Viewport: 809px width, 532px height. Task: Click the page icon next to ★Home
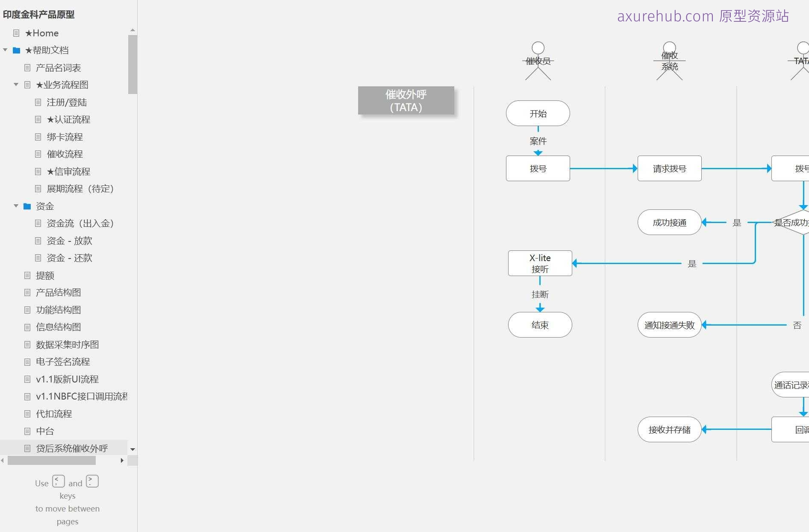pyautogui.click(x=17, y=33)
